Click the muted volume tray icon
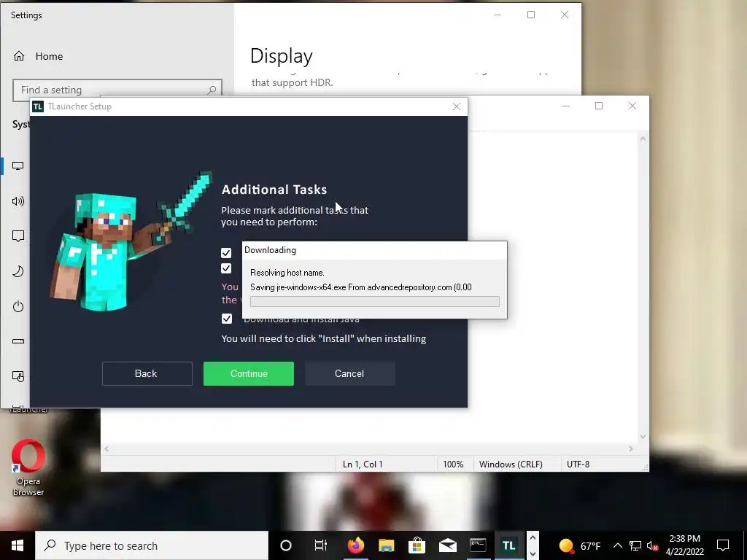Viewport: 747px width, 560px height. tap(652, 545)
